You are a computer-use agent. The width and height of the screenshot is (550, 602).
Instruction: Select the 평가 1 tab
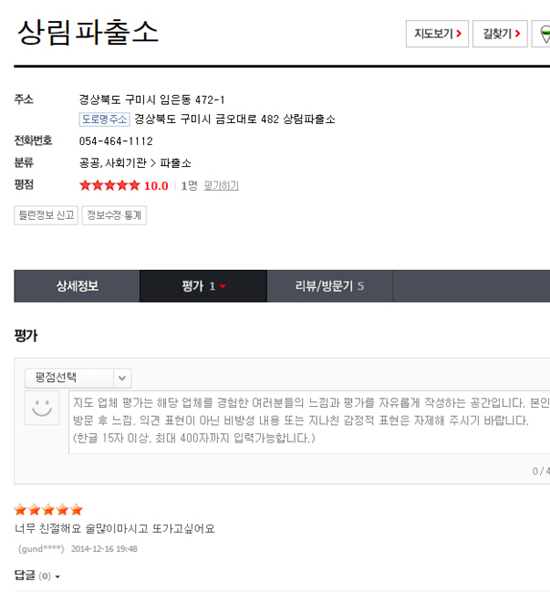pyautogui.click(x=203, y=286)
